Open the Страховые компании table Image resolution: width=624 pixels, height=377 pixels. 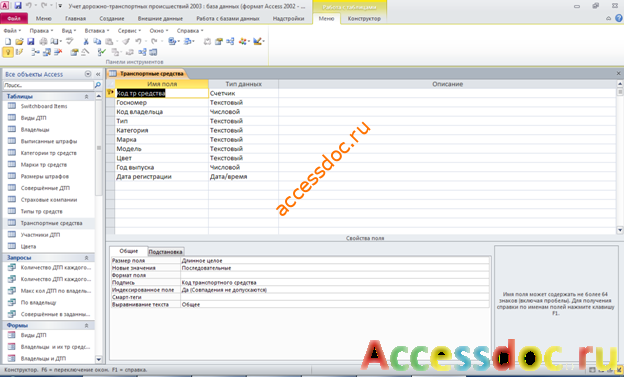(49, 199)
